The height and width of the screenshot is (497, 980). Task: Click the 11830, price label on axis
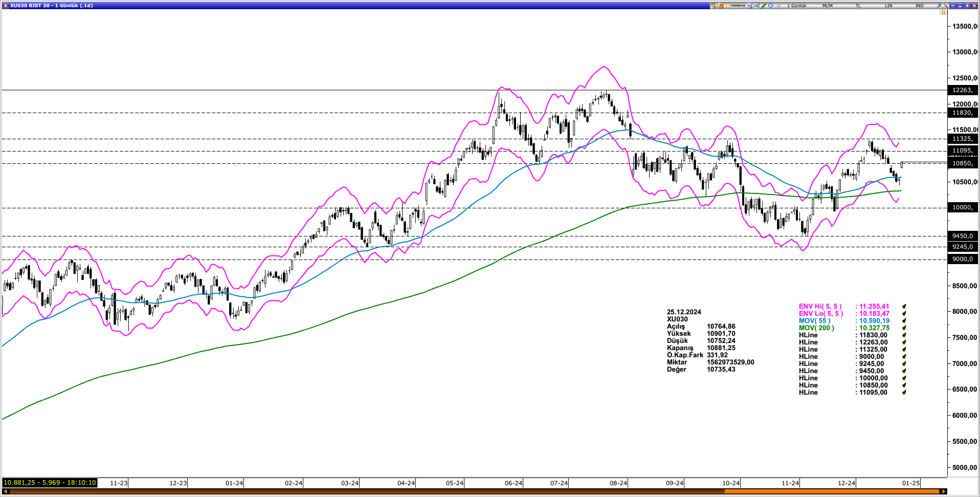pos(963,113)
